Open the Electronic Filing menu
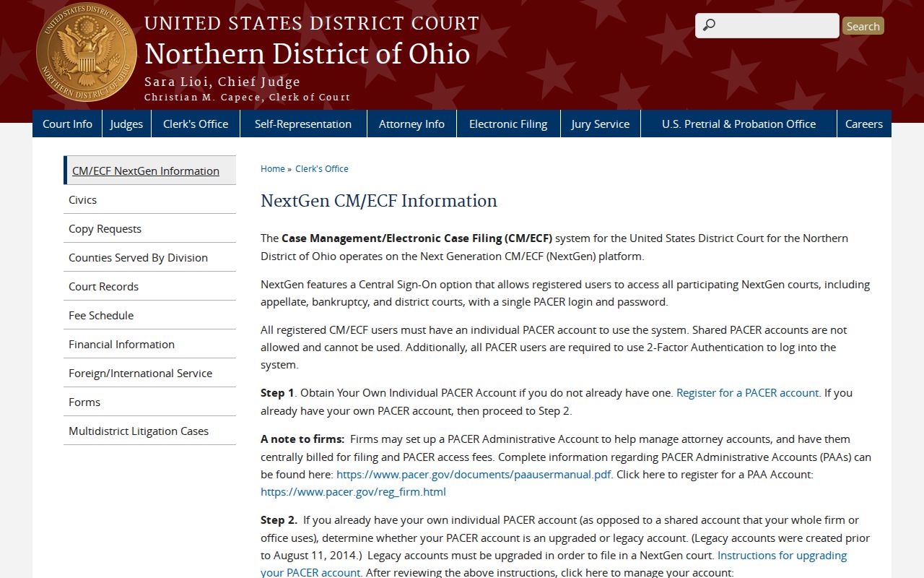This screenshot has height=578, width=924. click(508, 124)
